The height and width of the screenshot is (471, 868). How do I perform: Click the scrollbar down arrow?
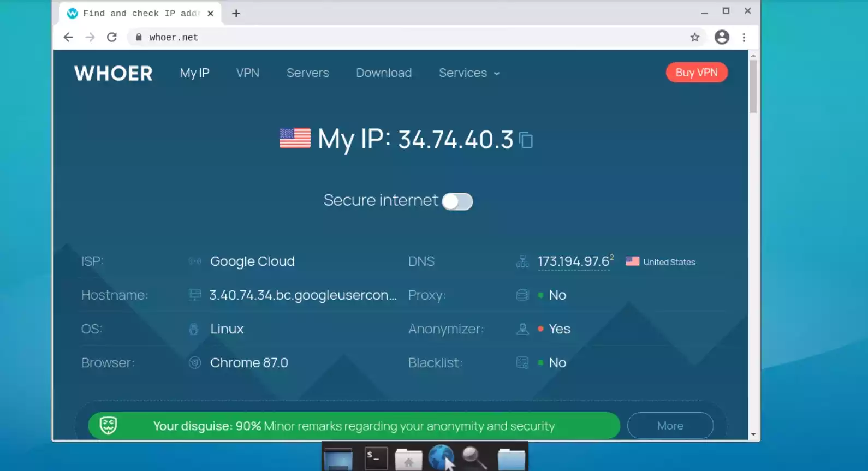[753, 435]
